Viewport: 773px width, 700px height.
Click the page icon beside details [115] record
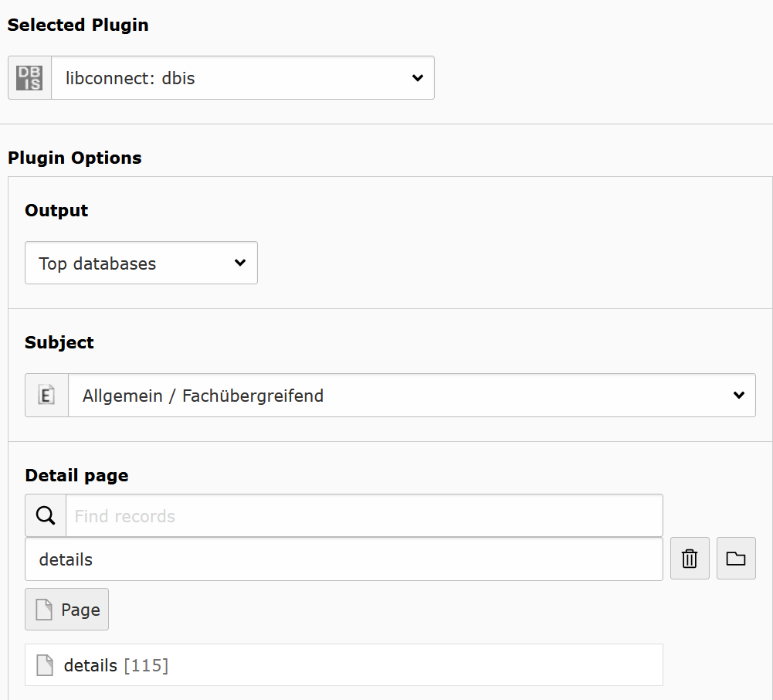45,664
